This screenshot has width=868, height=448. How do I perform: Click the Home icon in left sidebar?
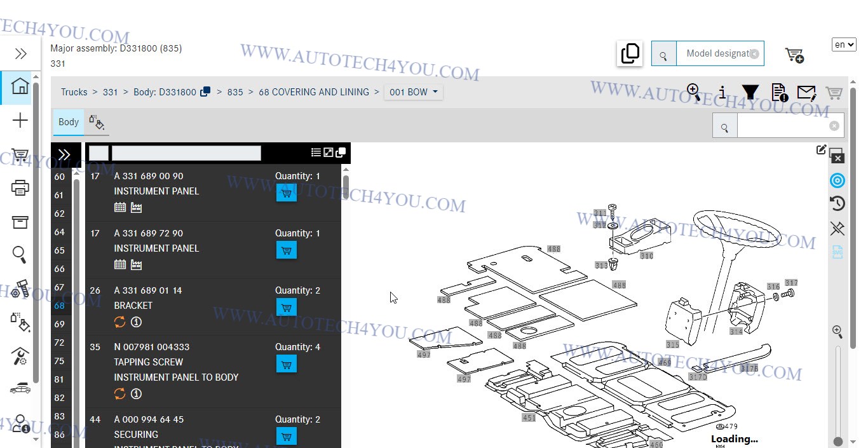coord(20,86)
